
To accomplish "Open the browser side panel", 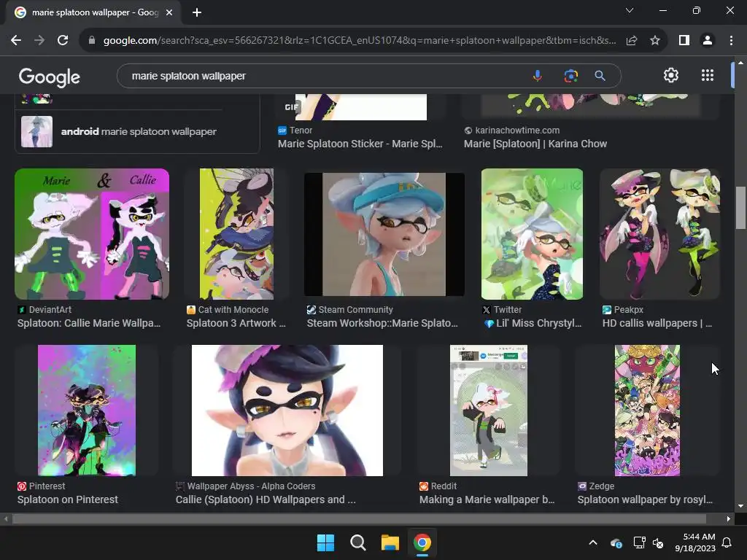I will click(684, 41).
